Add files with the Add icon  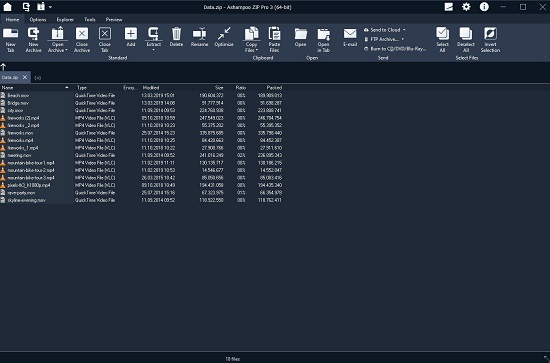[x=131, y=34]
